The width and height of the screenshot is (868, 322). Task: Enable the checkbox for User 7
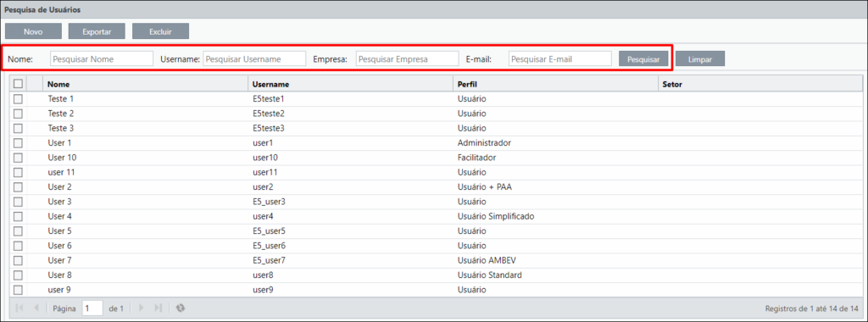coord(19,260)
